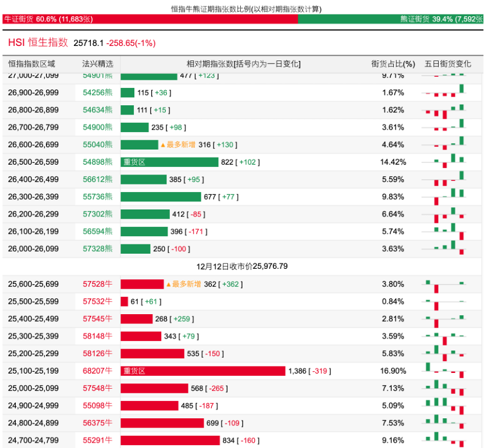Open the 68207牛 bull certificate link
The image size is (484, 448).
tap(98, 371)
